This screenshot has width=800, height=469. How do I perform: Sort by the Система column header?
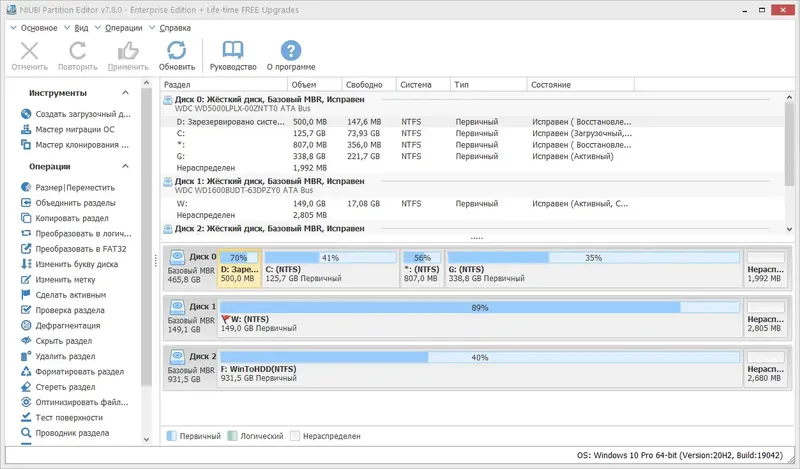tap(423, 85)
